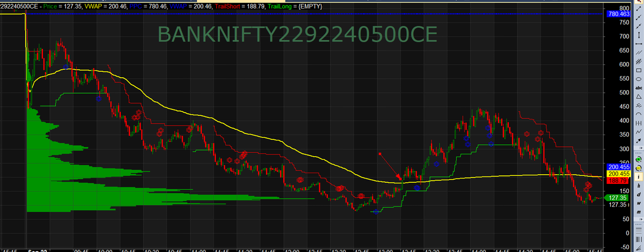Click the yellow 200.455 VWAP label

[x=617, y=174]
